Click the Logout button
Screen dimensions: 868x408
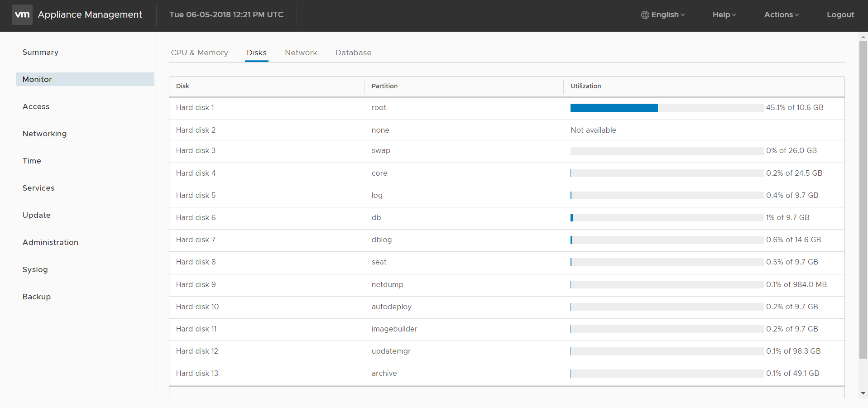[x=840, y=14]
